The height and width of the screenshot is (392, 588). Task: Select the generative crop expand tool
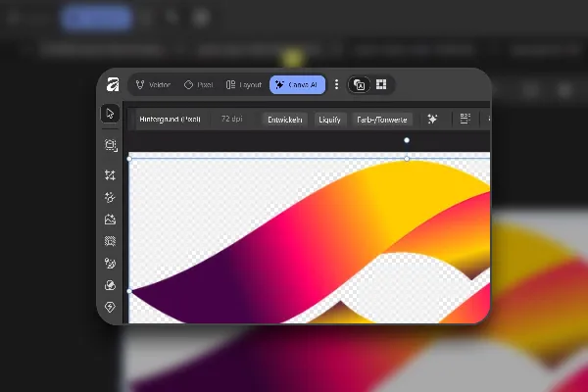tap(110, 175)
